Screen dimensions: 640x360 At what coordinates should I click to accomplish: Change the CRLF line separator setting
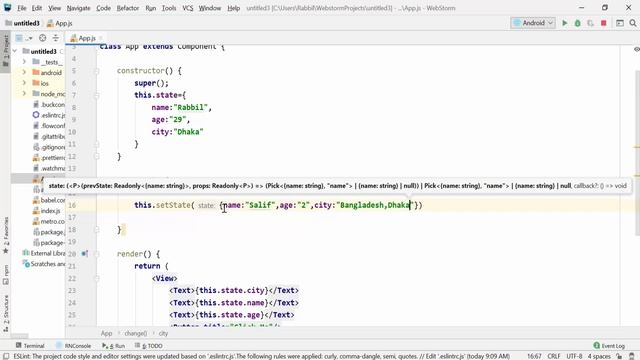click(x=554, y=356)
